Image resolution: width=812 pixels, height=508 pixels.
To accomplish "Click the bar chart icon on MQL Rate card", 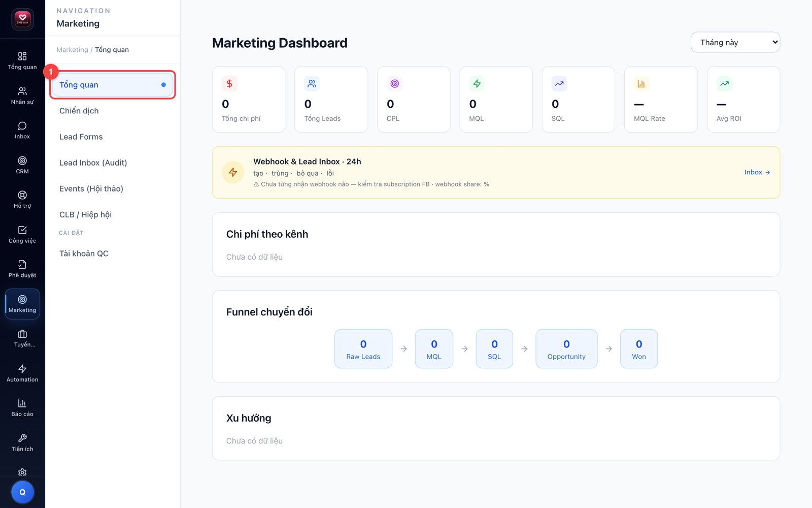I will pyautogui.click(x=641, y=84).
